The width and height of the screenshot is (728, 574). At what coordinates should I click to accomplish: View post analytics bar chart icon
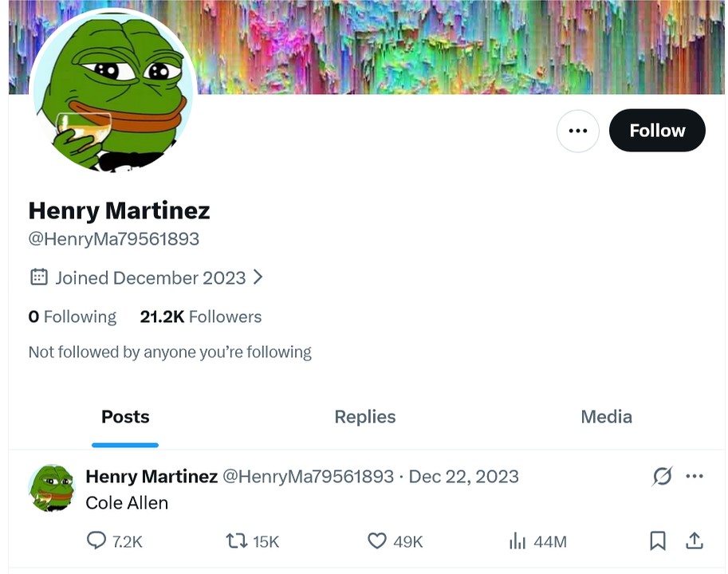[x=517, y=541]
